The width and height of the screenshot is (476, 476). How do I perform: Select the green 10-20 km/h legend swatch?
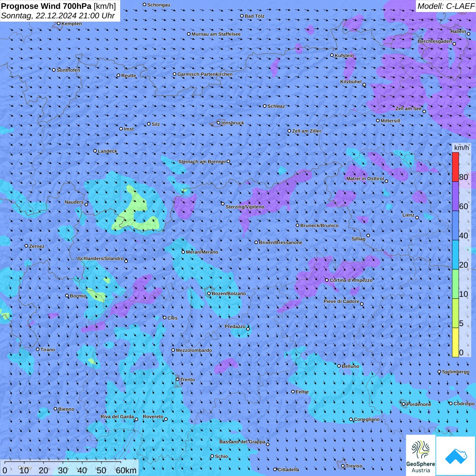coord(455,284)
